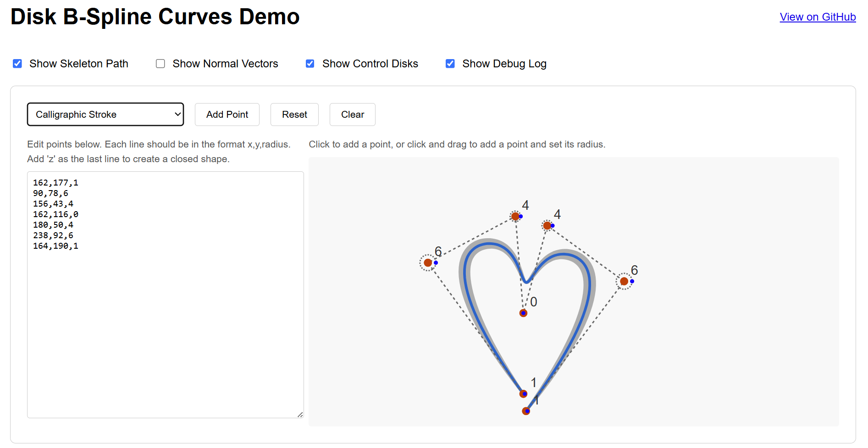Uncheck Show Control Disks
Viewport: 868px width, 448px height.
(x=310, y=64)
